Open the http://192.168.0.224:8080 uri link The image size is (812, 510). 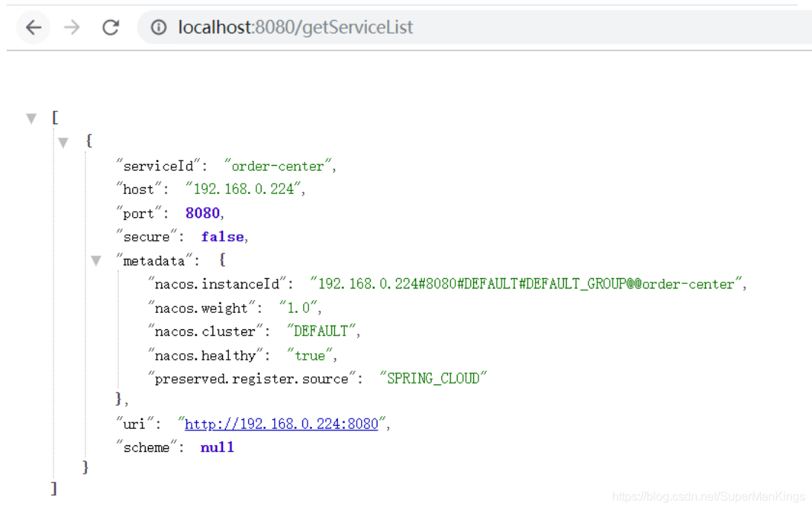pos(282,424)
